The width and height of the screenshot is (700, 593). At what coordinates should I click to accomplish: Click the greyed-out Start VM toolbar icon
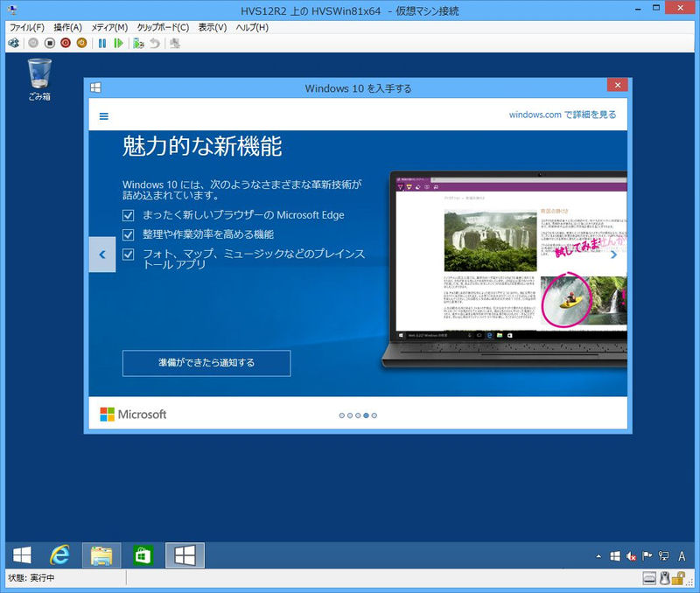tap(33, 43)
